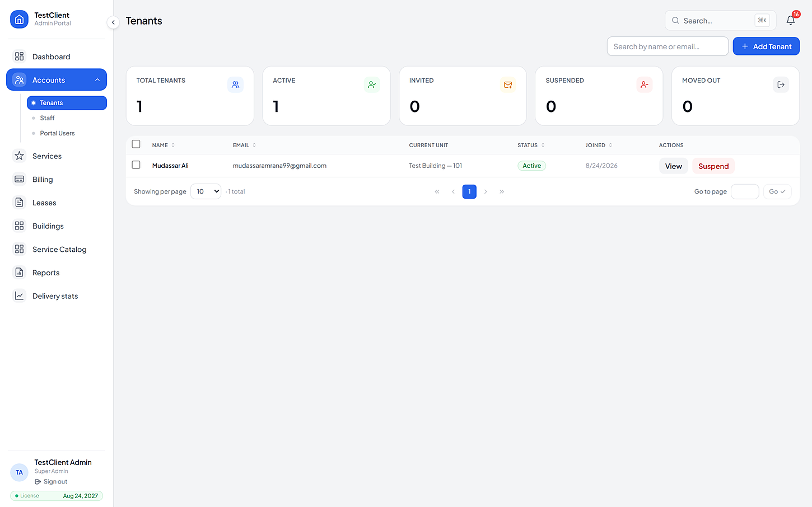Click the TA user avatar
Screen dimensions: 812x507
pos(19,472)
